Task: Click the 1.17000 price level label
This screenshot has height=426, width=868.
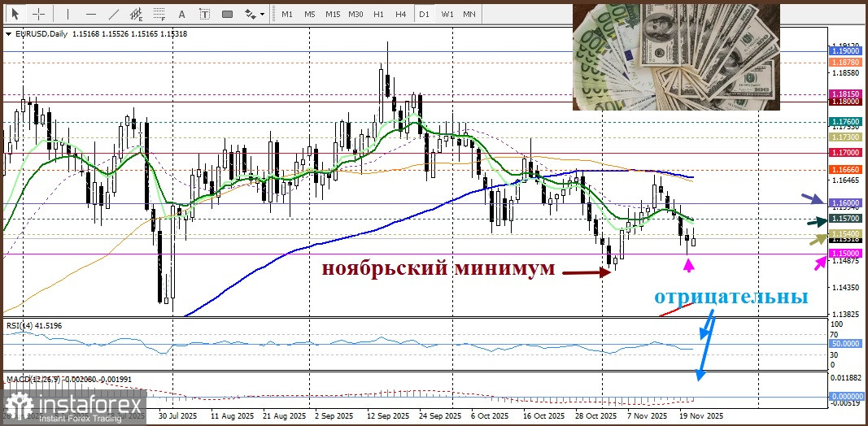Action: (844, 152)
